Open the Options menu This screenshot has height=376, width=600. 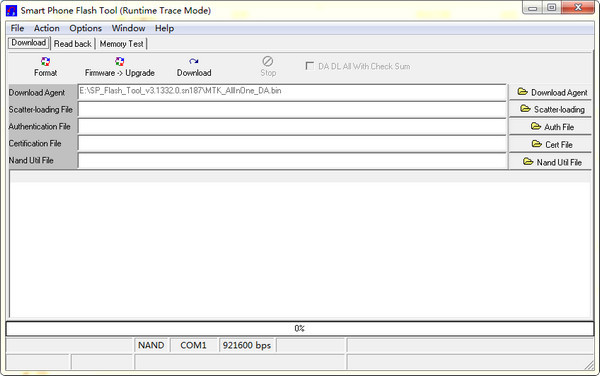(86, 28)
